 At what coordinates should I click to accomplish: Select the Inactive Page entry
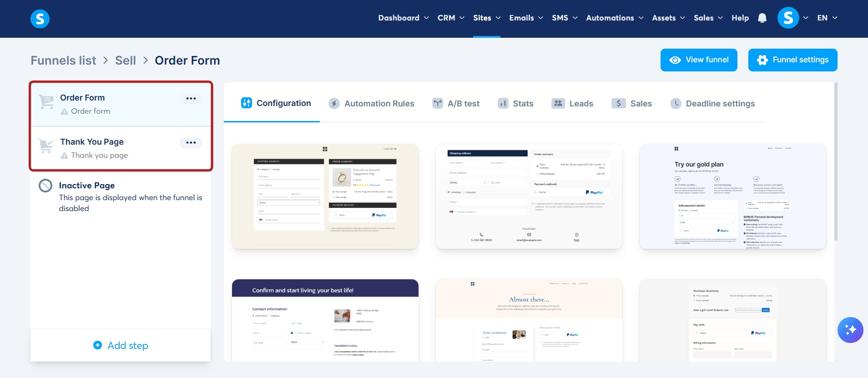121,197
